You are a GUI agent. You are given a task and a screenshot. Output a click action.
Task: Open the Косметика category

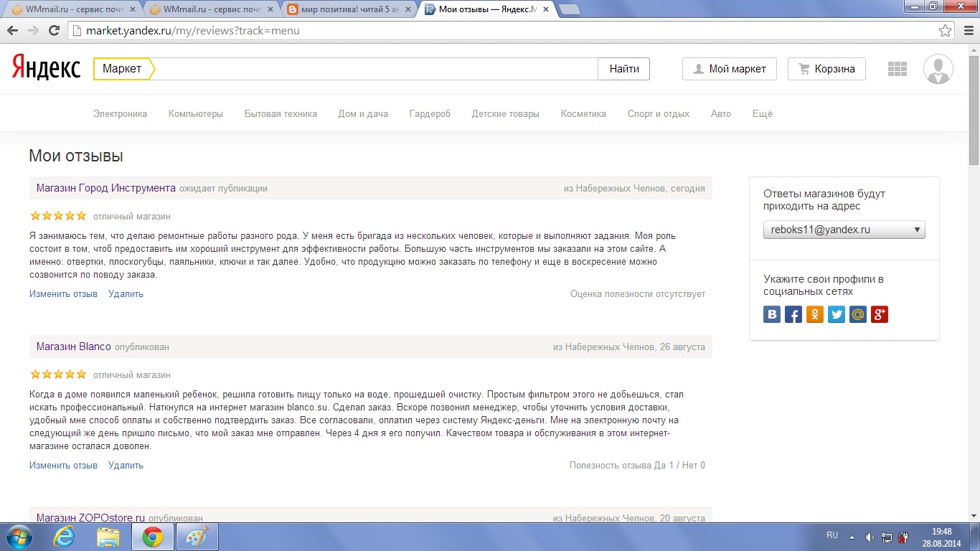(583, 113)
